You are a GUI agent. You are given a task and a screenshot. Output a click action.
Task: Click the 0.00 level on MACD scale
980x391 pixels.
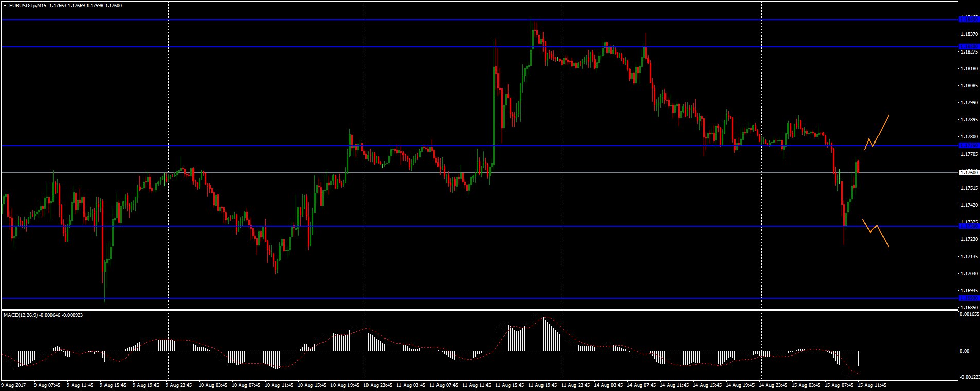pos(964,351)
